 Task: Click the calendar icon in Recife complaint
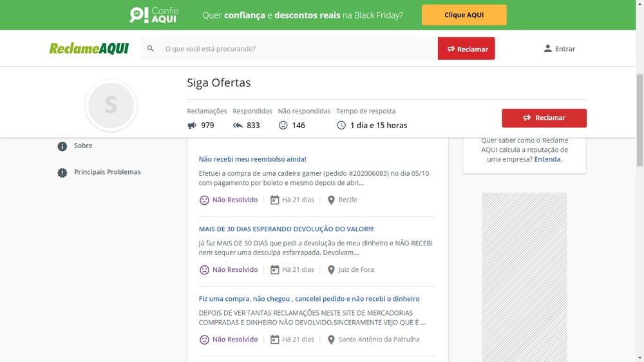coord(274,200)
